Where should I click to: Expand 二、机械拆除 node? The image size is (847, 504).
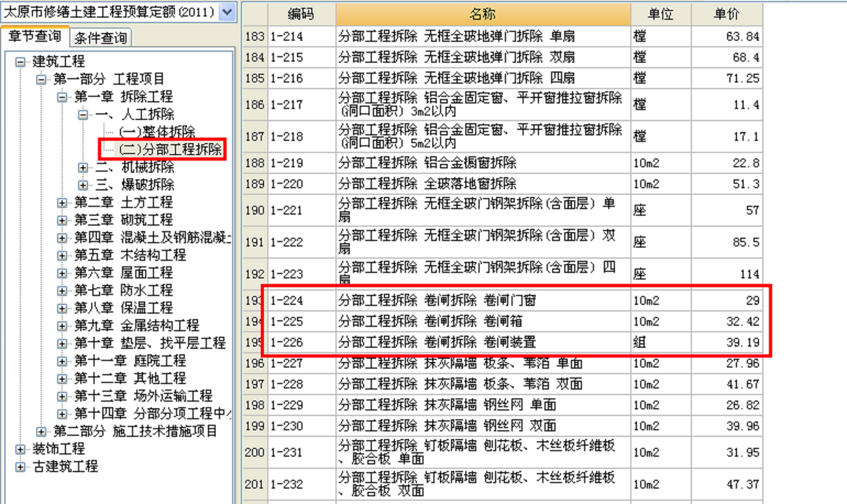click(83, 168)
